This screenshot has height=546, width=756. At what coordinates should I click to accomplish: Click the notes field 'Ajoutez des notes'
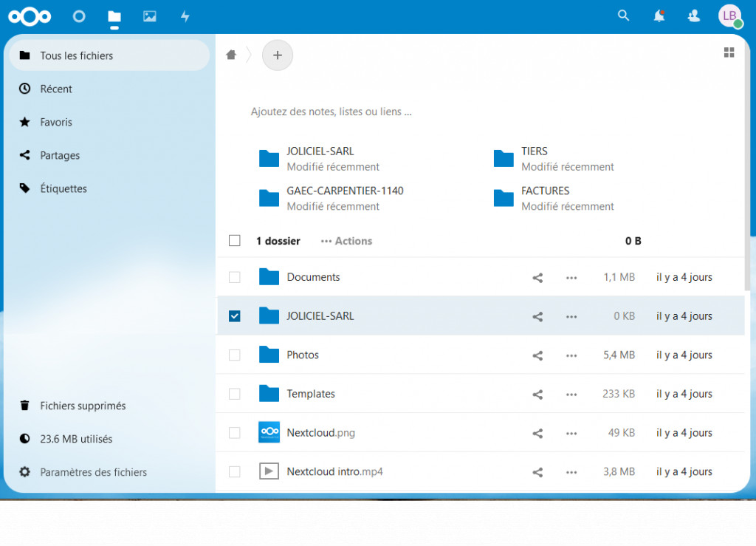point(331,112)
